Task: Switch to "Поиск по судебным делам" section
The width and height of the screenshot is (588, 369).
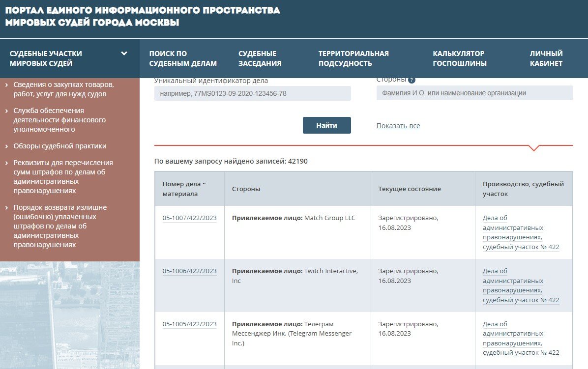Action: [182, 58]
